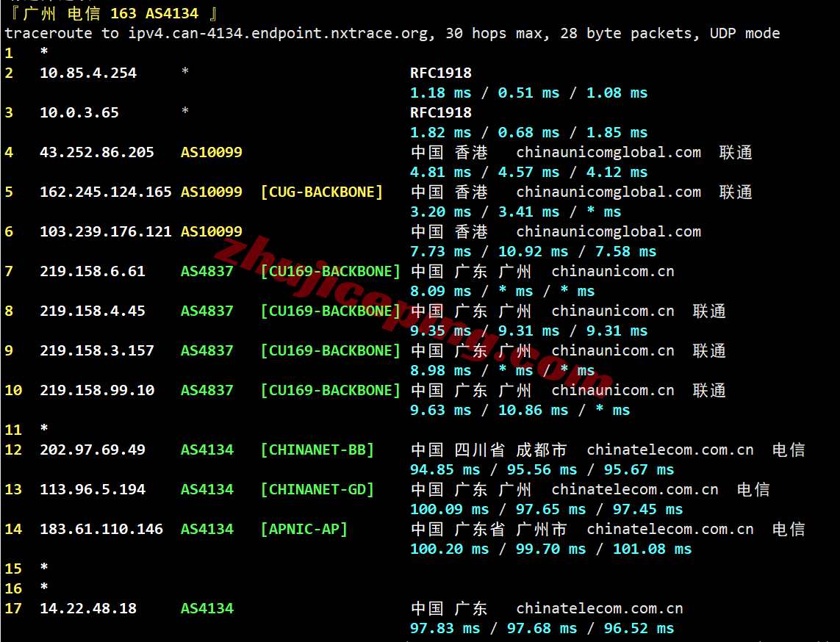Select IP address 219.158.99.10
This screenshot has width=840, height=642.
(97, 390)
